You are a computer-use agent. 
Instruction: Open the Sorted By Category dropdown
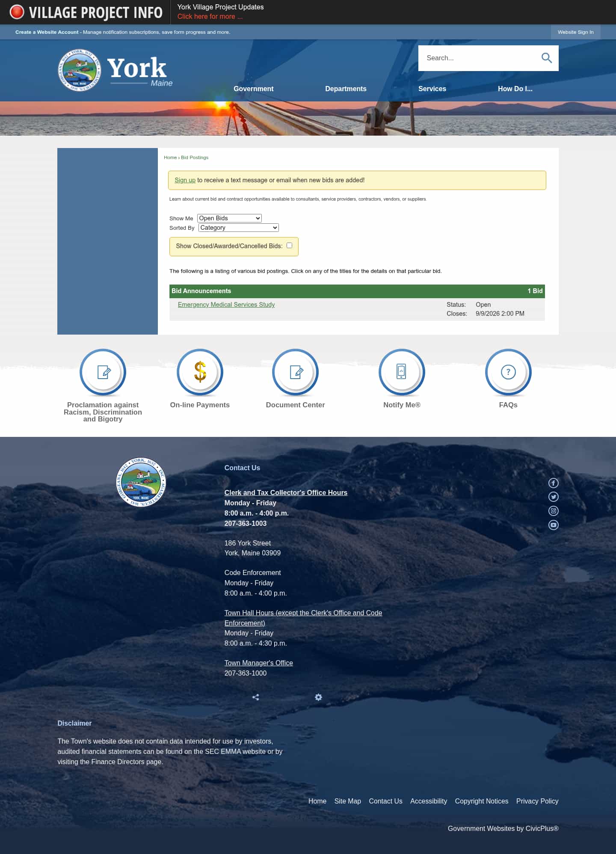239,228
